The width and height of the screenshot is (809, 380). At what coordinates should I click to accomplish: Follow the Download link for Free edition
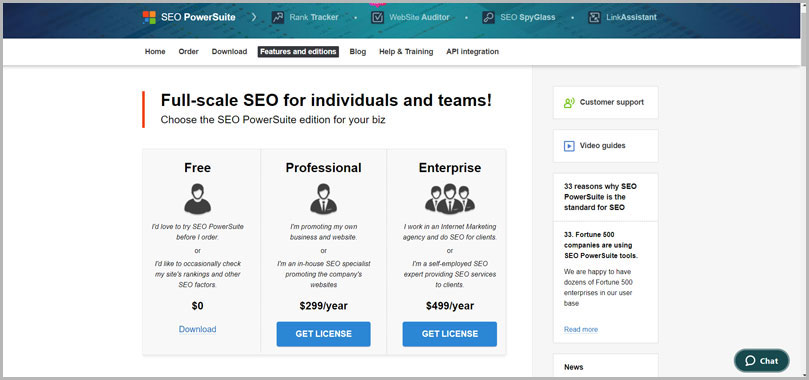198,329
